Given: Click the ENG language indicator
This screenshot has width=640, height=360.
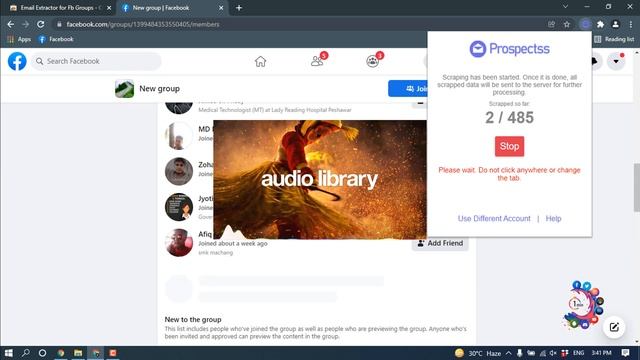Looking at the screenshot, I should 578,353.
